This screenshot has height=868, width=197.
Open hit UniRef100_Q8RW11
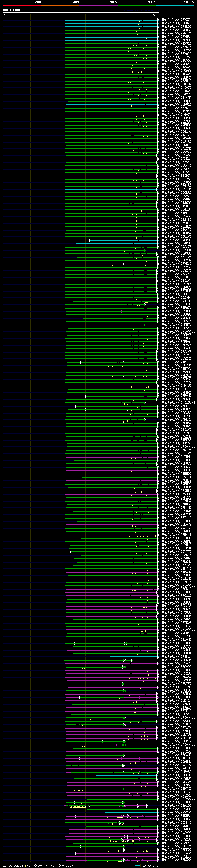[176, 104]
